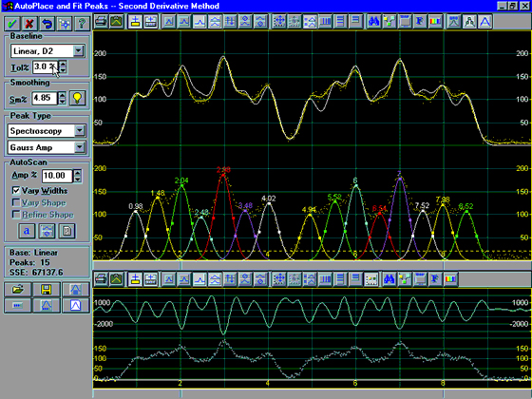Expand the Spectroscopy peak type dropdown
Viewport: 532px width, 399px height.
point(80,131)
